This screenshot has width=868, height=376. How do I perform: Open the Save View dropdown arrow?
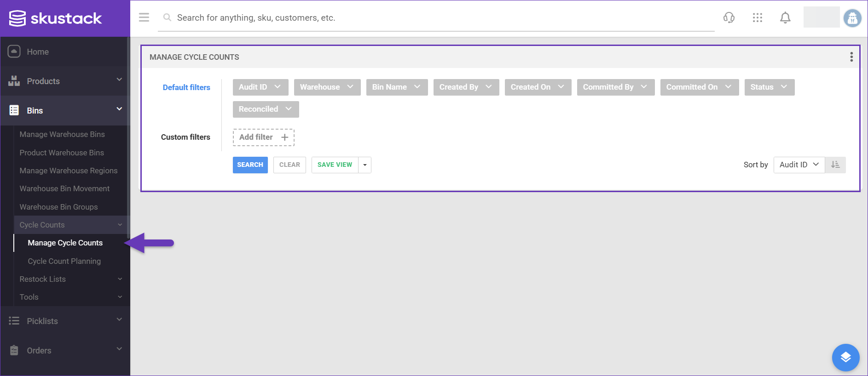coord(365,165)
